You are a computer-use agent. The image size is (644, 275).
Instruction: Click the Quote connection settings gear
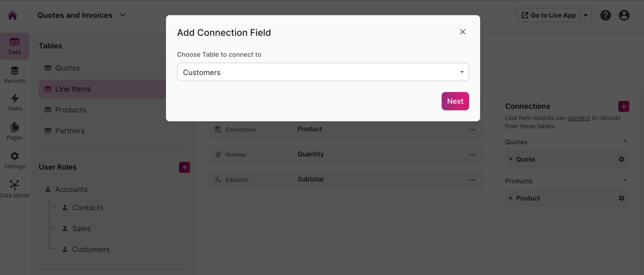[621, 159]
